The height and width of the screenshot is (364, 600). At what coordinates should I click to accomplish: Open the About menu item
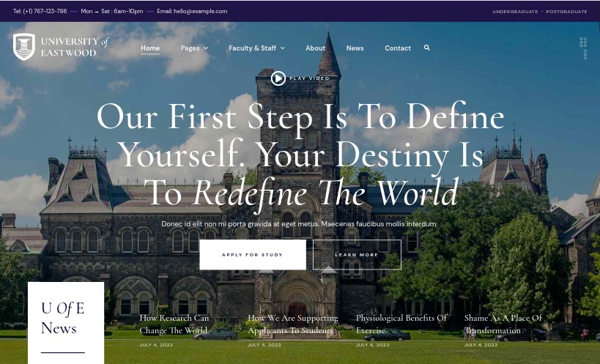315,48
